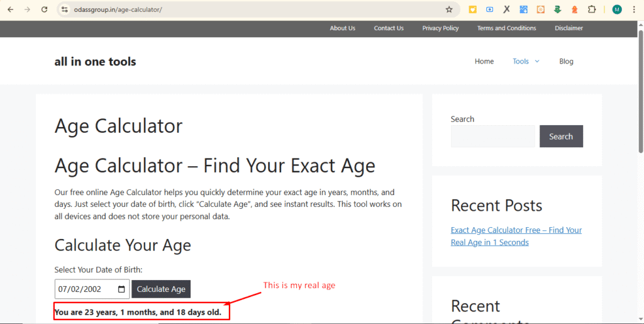Bookmark this page with the star icon

pyautogui.click(x=449, y=9)
